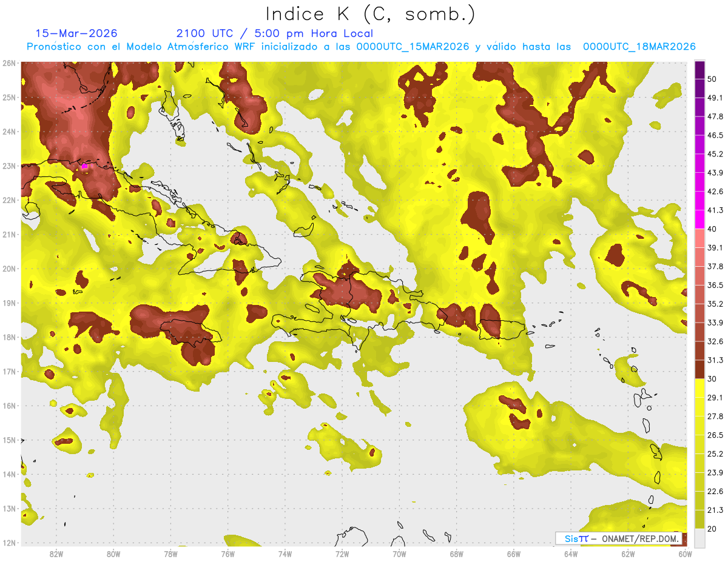728x562 pixels.
Task: Click the colorbar value "46.5"
Action: 715,135
